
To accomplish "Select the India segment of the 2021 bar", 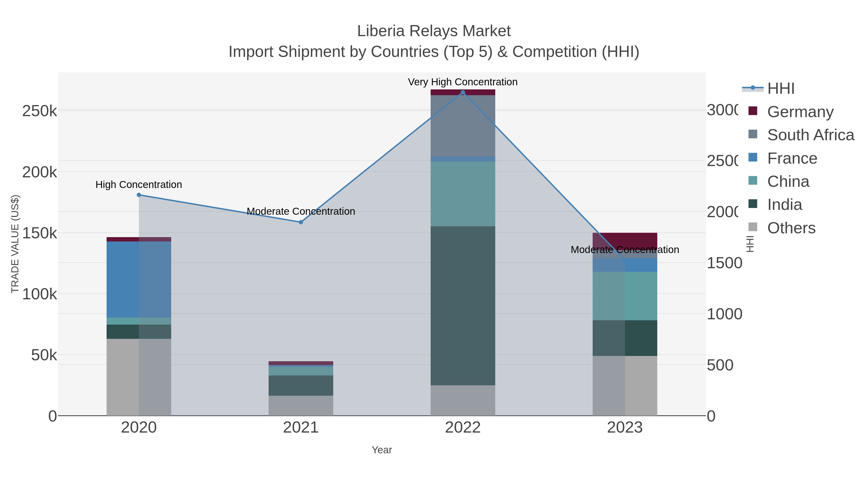I will [301, 386].
